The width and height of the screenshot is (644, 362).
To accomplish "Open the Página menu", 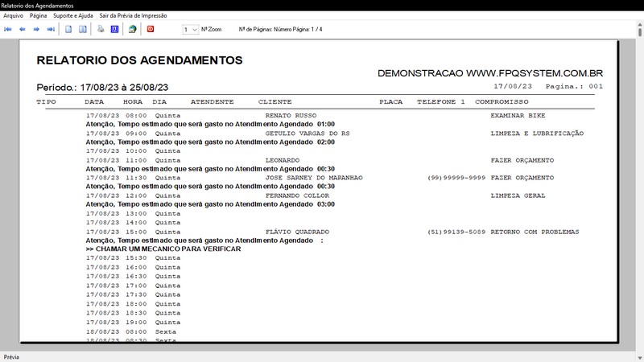I will (x=38, y=15).
